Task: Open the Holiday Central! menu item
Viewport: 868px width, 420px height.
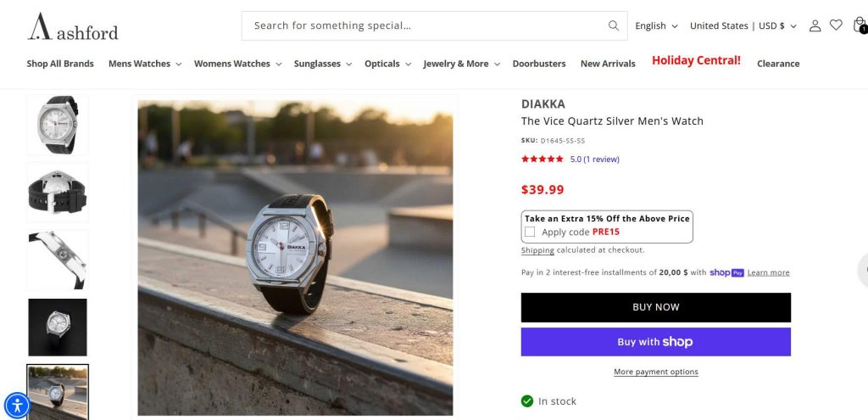Action: pos(696,61)
